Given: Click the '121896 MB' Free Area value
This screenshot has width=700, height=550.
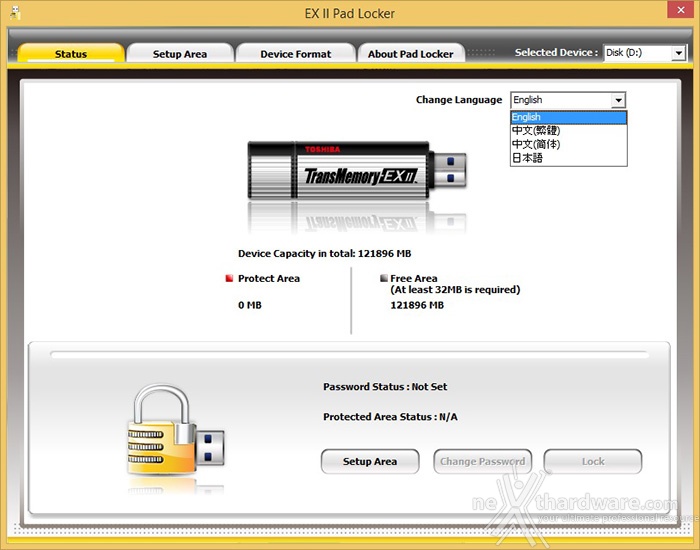Looking at the screenshot, I should pos(417,305).
